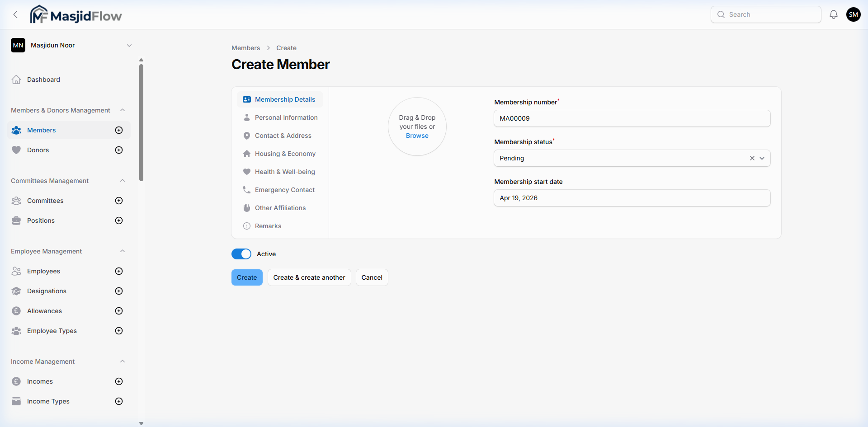
Task: Switch to the Personal Information section
Action: [x=286, y=117]
